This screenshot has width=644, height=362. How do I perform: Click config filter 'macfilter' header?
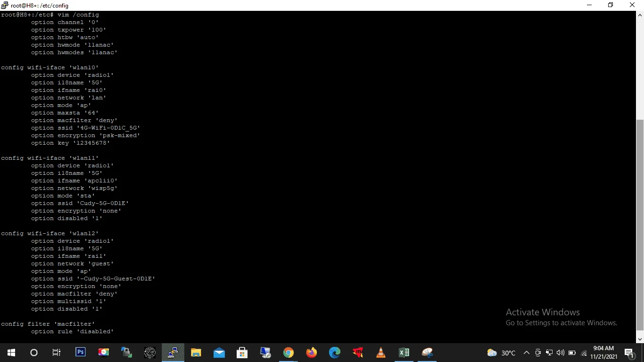click(48, 324)
